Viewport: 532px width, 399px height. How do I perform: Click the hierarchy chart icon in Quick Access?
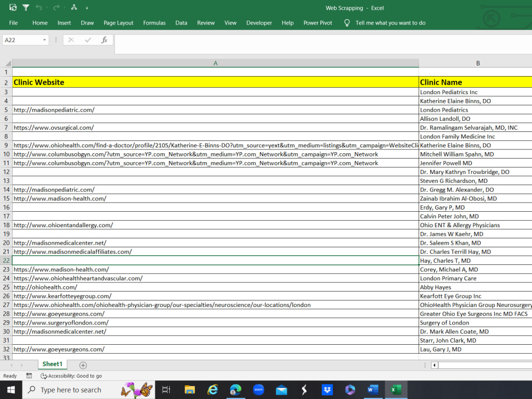74,7
